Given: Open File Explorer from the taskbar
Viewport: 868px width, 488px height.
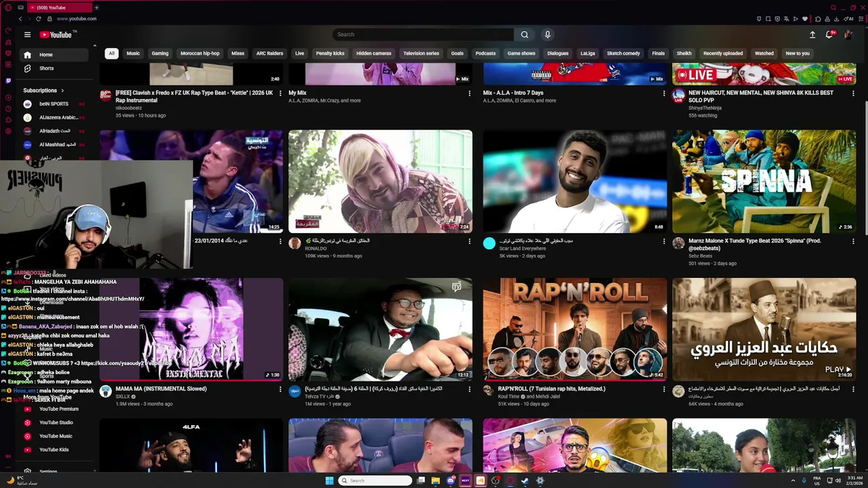Looking at the screenshot, I should [435, 481].
